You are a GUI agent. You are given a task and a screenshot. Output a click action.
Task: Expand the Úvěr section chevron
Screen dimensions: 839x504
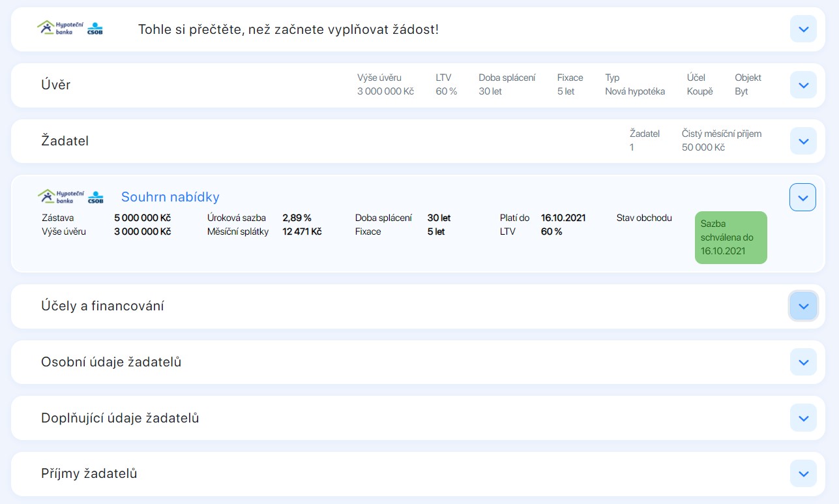coord(802,85)
